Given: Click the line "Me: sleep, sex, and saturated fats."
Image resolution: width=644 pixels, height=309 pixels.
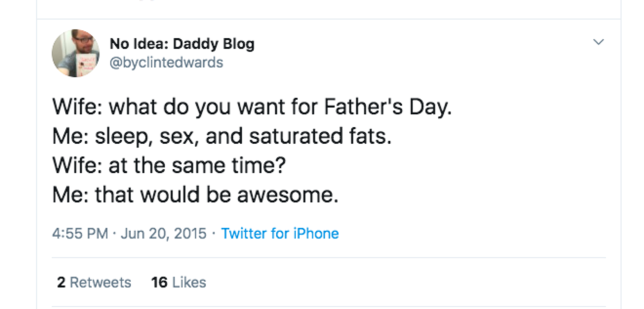Looking at the screenshot, I should click(x=222, y=136).
